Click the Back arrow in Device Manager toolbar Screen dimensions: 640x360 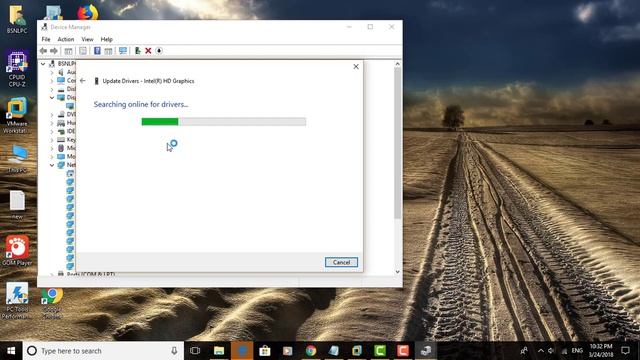pos(43,51)
